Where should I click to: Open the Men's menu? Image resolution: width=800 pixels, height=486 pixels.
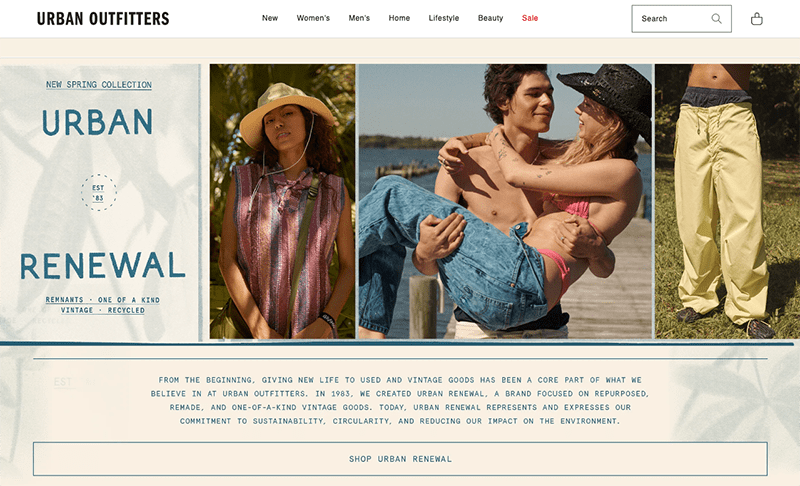coord(359,18)
